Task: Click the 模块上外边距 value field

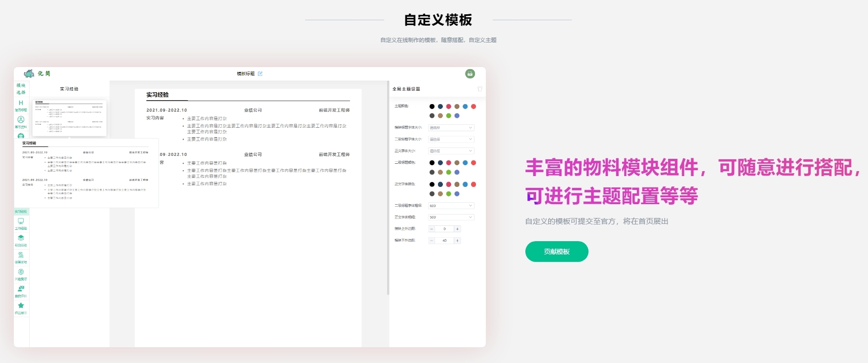Action: 444,229
